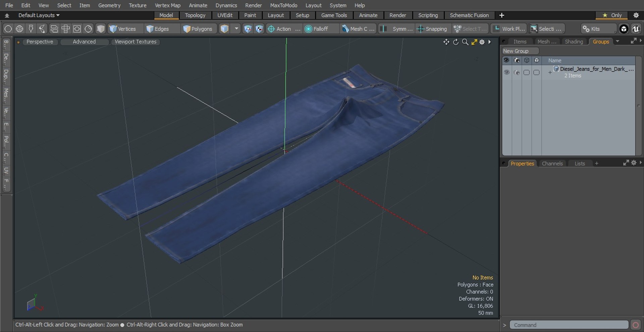Open the Mesh Constraint menu
The image size is (644, 332).
[x=358, y=29]
